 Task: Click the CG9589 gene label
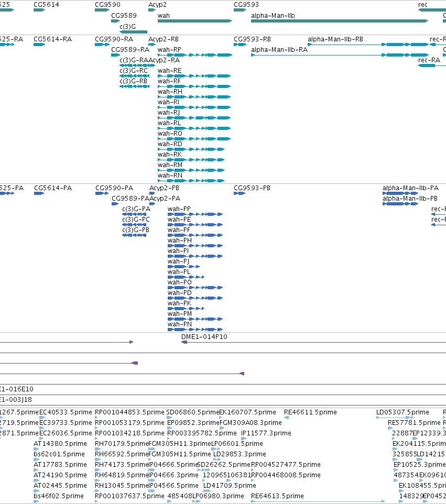[x=124, y=15]
